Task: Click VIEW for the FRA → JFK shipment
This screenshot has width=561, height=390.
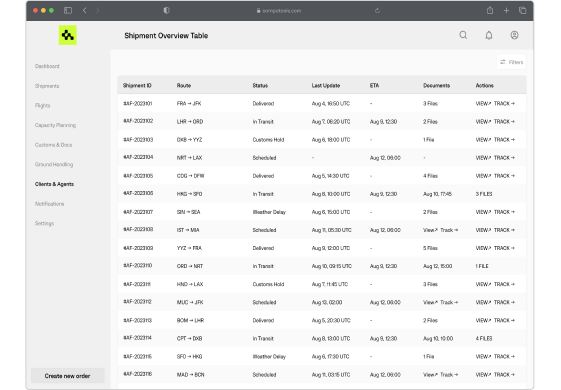Action: click(483, 103)
